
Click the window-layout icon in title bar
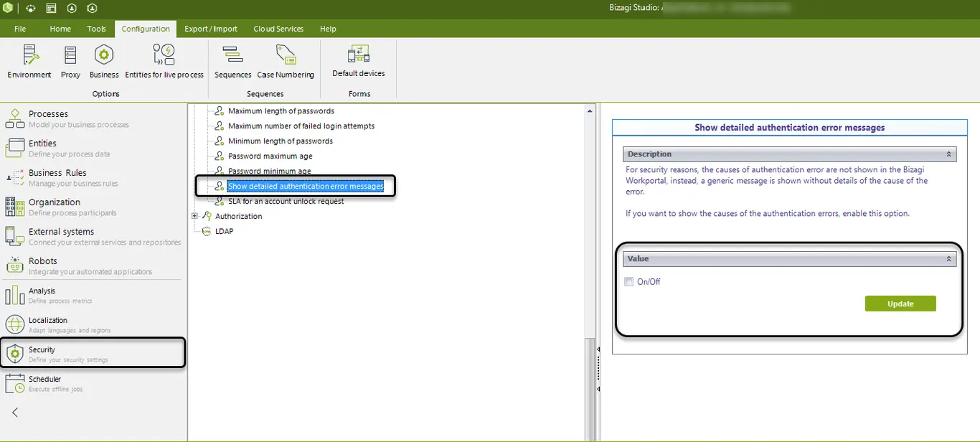[51, 8]
